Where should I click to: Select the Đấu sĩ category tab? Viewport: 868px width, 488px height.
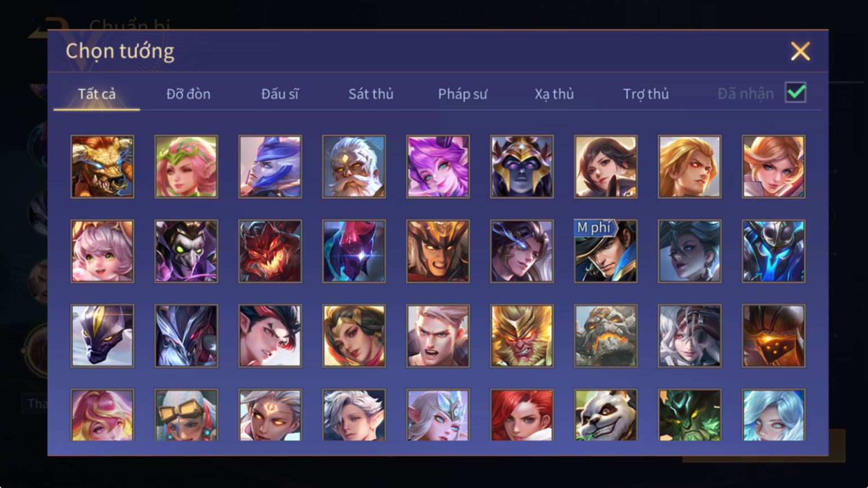[280, 94]
